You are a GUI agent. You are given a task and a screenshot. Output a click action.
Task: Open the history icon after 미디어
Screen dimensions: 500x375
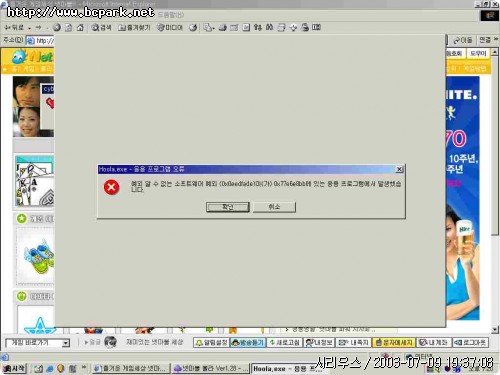(x=193, y=27)
